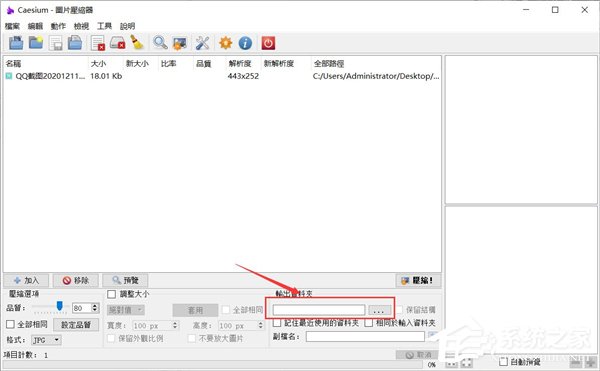Click the 副檔名 suffix input field
The height and width of the screenshot is (371, 600).
[x=365, y=337]
